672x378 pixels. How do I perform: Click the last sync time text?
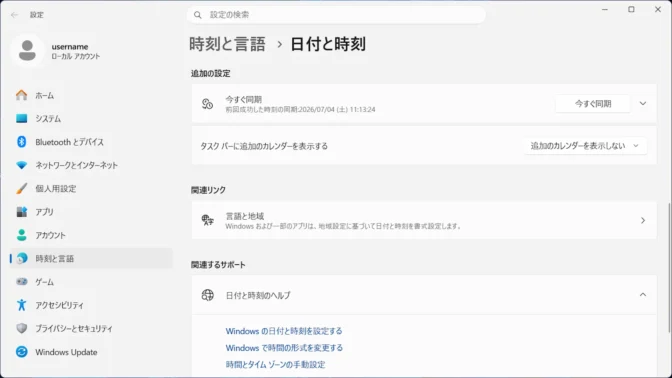(x=300, y=110)
